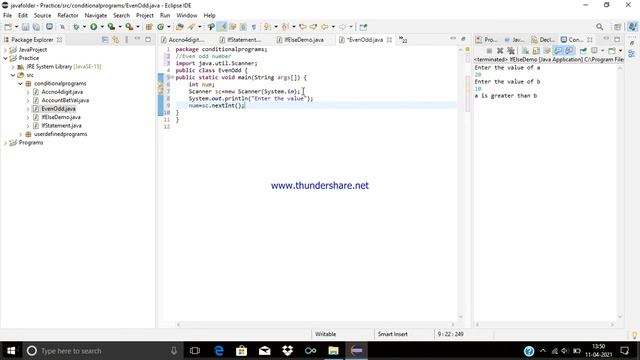Click Pin Editor toolbar icon

[x=363, y=27]
